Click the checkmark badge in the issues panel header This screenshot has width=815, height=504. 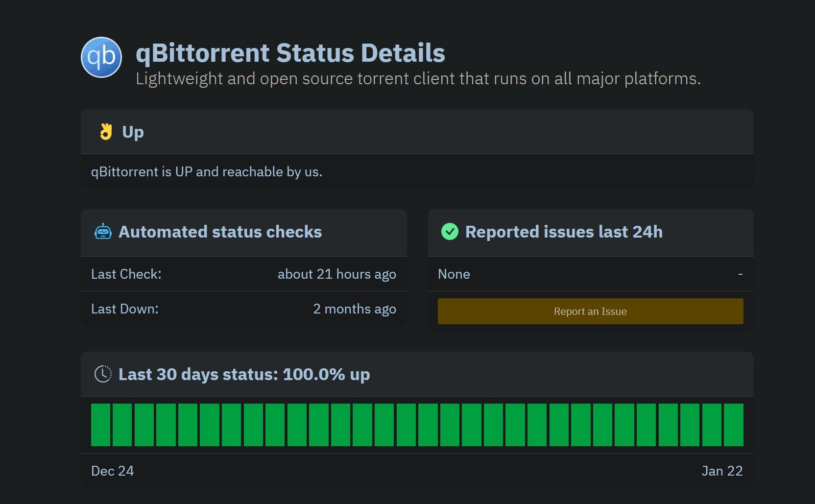(x=449, y=232)
